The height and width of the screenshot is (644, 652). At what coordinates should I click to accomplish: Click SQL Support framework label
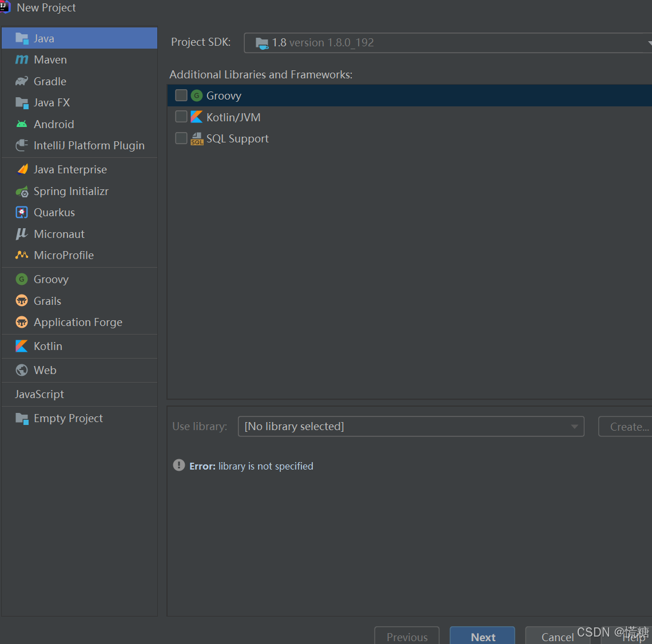click(237, 139)
